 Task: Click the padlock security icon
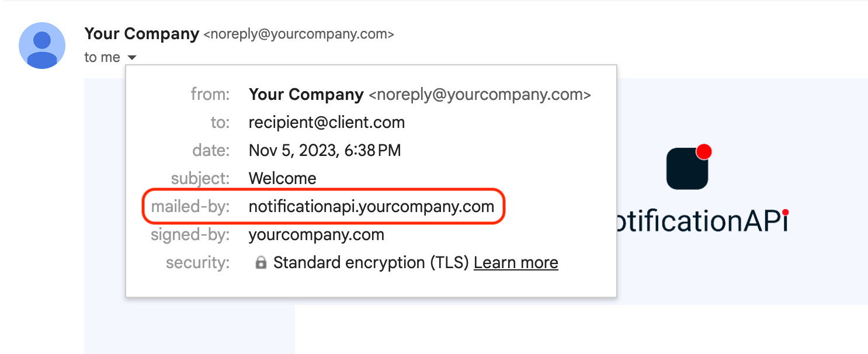point(261,263)
